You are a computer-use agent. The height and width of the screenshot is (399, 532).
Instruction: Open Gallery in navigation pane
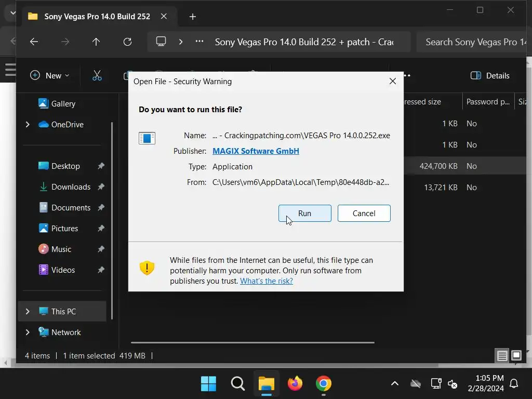point(63,103)
